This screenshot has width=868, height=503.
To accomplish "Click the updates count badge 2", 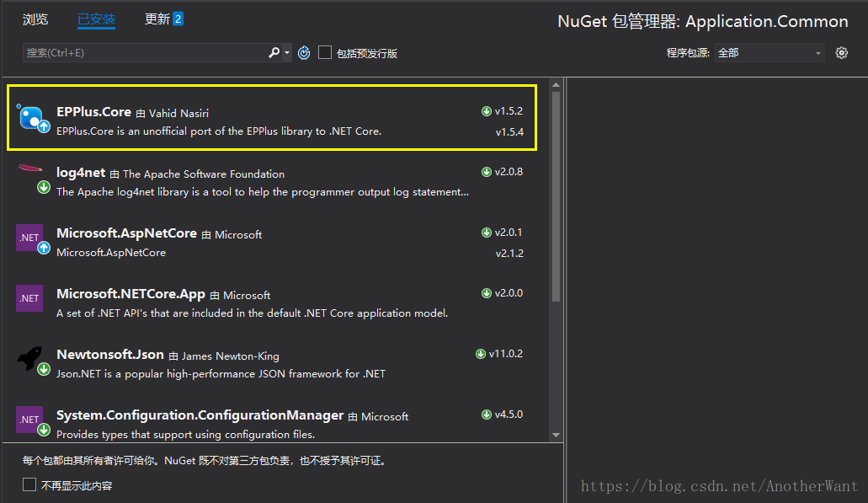I will point(178,19).
